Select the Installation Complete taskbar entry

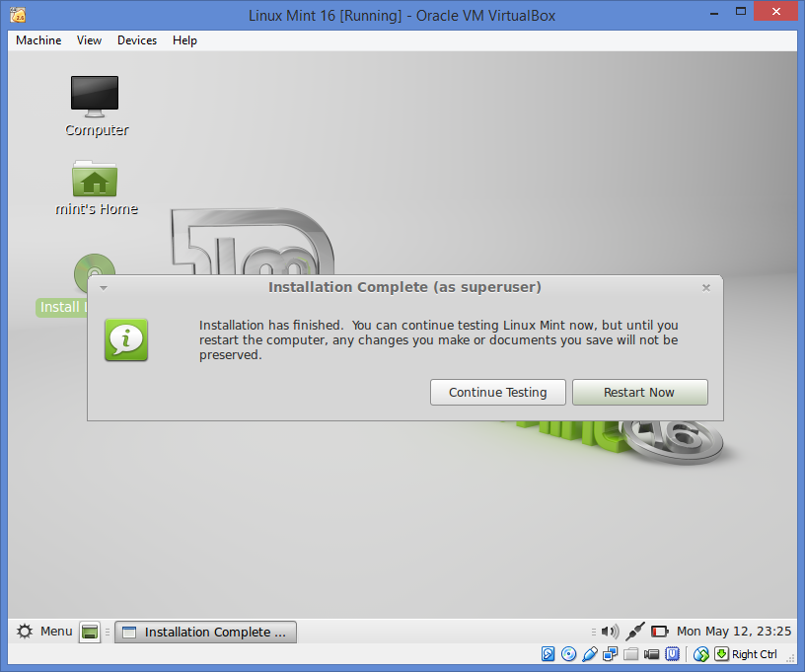(205, 632)
